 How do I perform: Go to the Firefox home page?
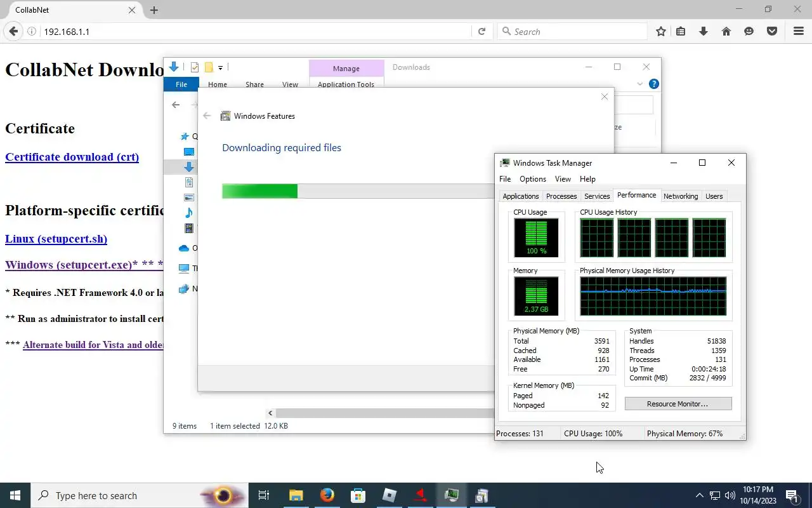pyautogui.click(x=726, y=31)
